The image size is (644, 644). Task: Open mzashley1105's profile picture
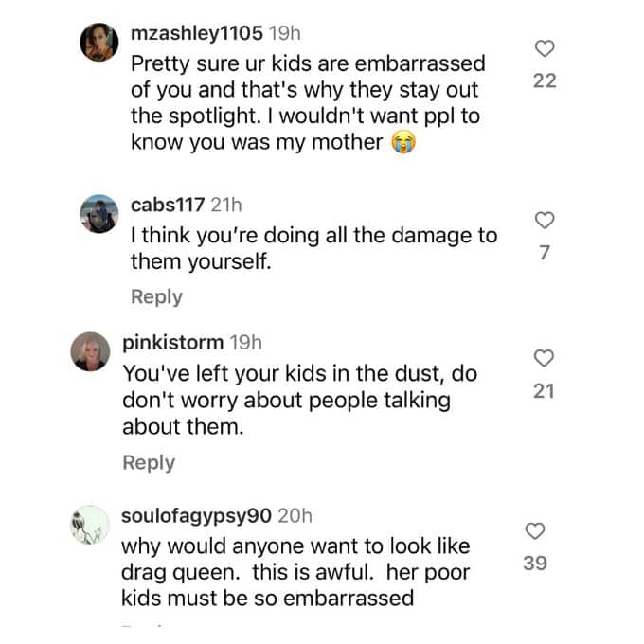click(99, 42)
